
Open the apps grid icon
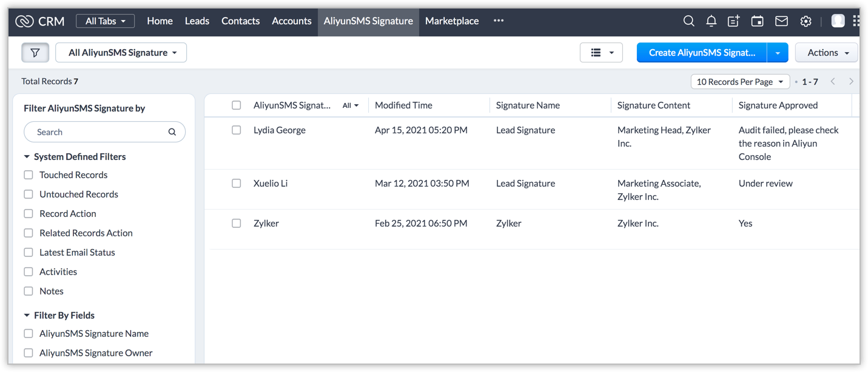pos(856,21)
